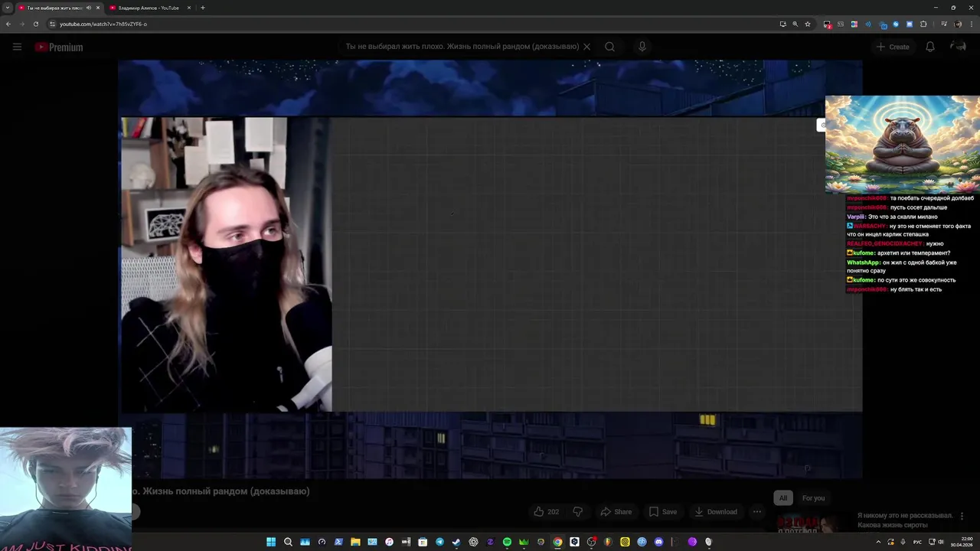Image resolution: width=980 pixels, height=551 pixels.
Task: Save video to a playlist
Action: (663, 511)
